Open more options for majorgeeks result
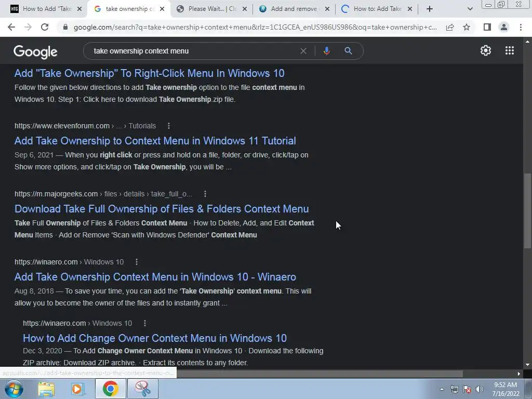 click(205, 194)
